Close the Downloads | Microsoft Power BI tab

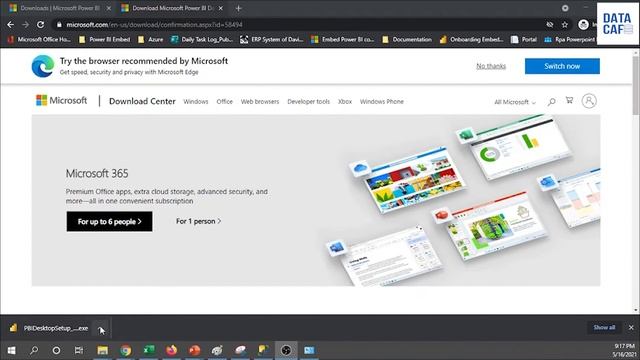tap(109, 8)
